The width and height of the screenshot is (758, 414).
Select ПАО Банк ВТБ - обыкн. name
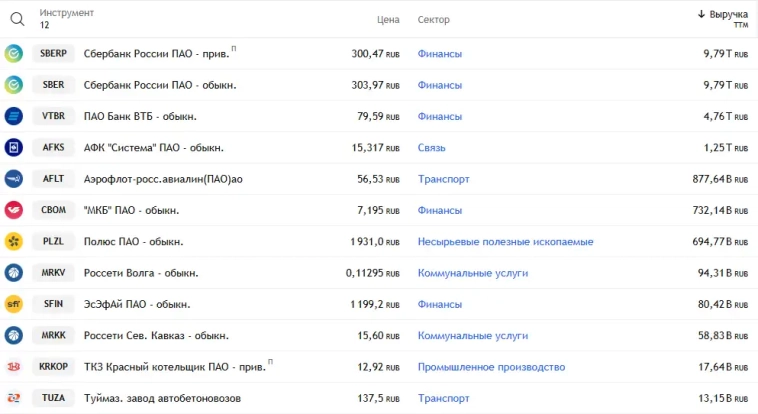coord(140,117)
